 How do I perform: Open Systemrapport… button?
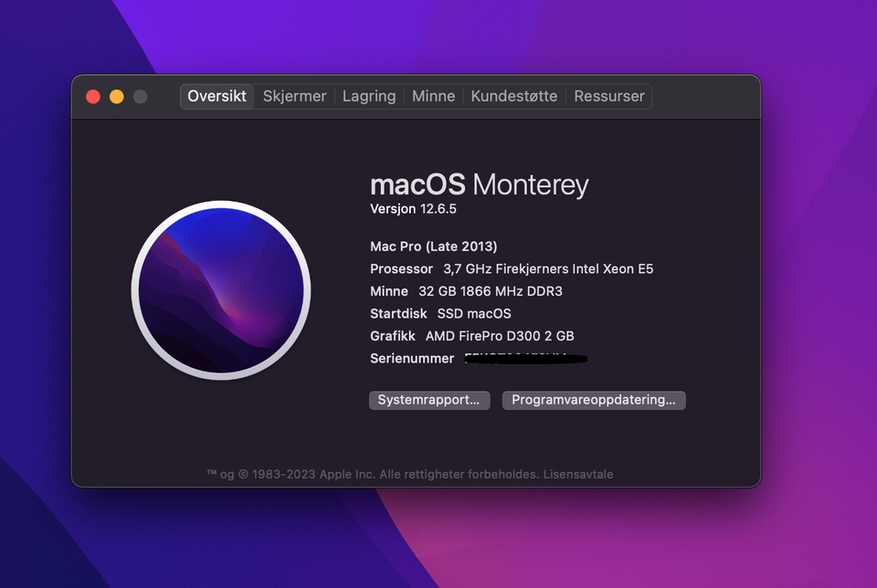429,400
